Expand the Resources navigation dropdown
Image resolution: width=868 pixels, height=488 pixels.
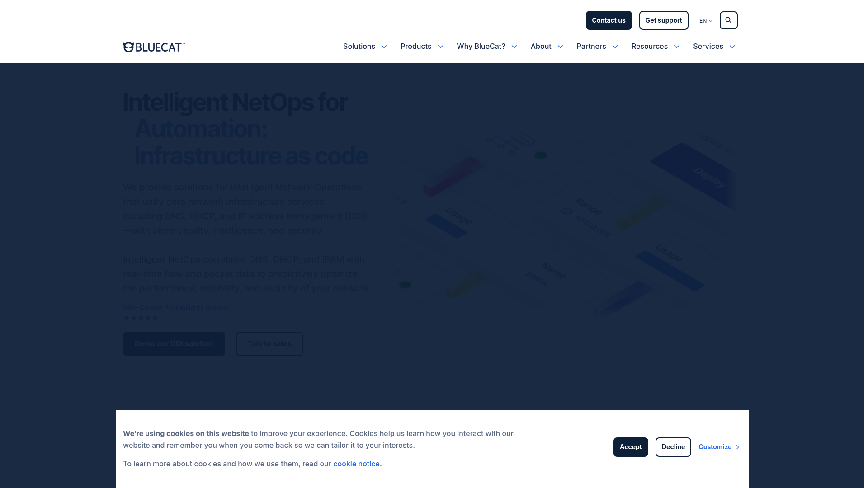(655, 47)
